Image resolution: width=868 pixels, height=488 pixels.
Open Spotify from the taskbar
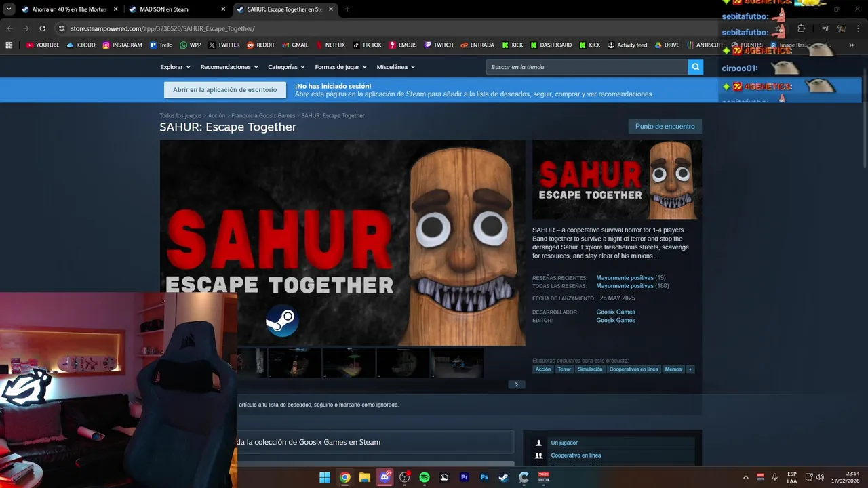(425, 477)
